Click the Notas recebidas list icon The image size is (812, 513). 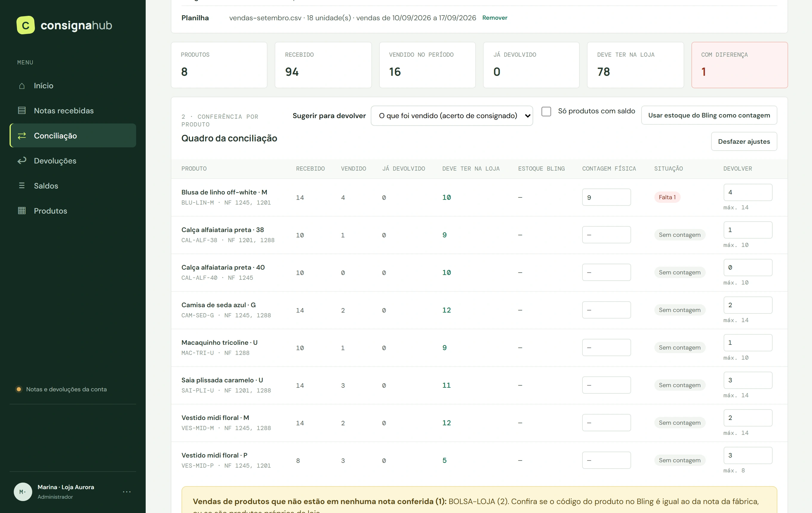point(22,110)
